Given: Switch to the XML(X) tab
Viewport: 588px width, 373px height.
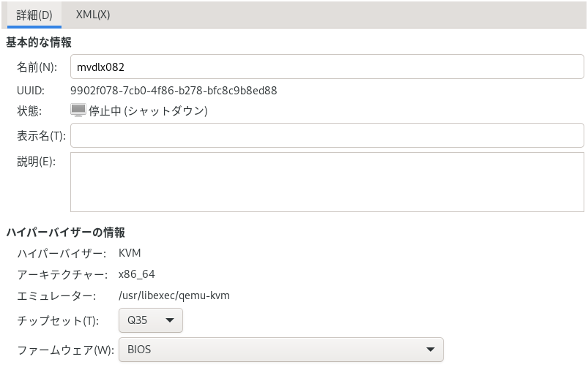Looking at the screenshot, I should point(93,15).
